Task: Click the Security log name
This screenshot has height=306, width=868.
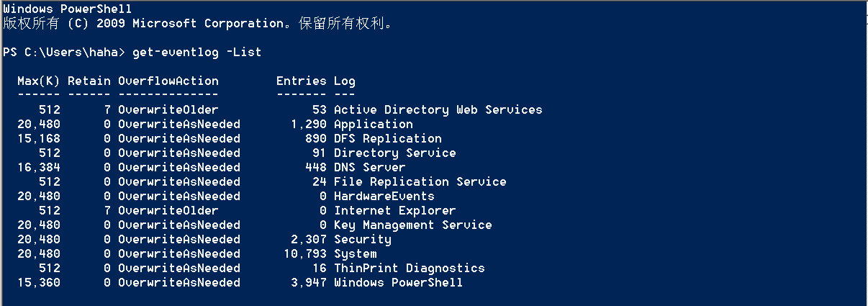Action: pos(362,240)
